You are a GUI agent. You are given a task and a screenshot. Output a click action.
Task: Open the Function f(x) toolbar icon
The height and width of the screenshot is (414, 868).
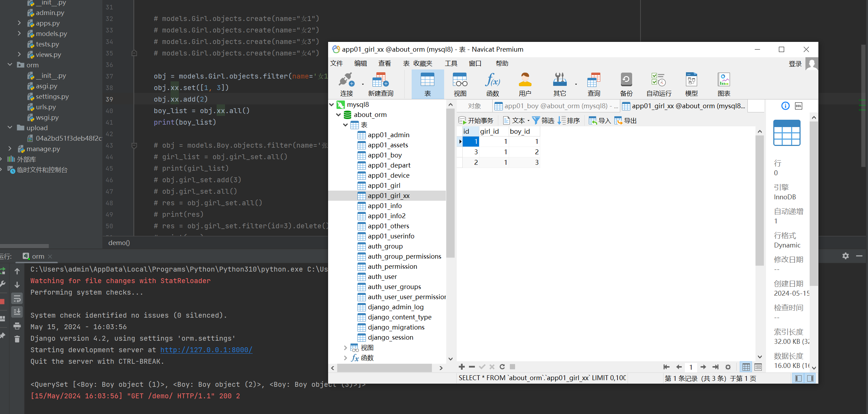[492, 84]
